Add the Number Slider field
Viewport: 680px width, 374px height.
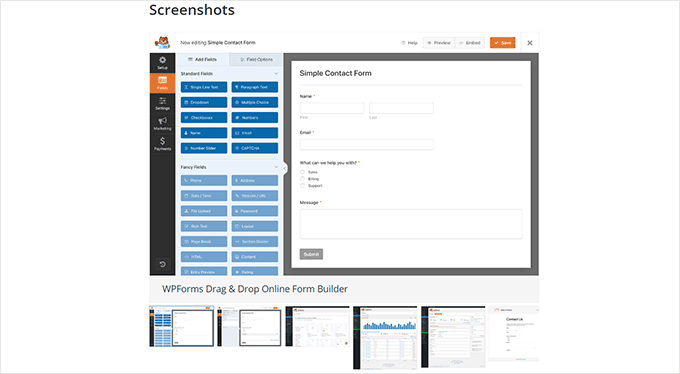click(x=204, y=148)
